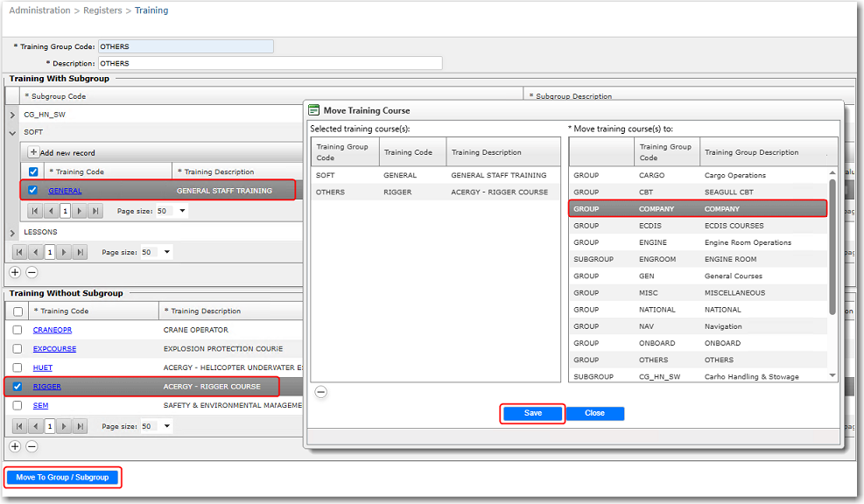Image resolution: width=864 pixels, height=504 pixels.
Task: Open Page size dropdown in Training Without Subgroup
Action: tap(166, 426)
